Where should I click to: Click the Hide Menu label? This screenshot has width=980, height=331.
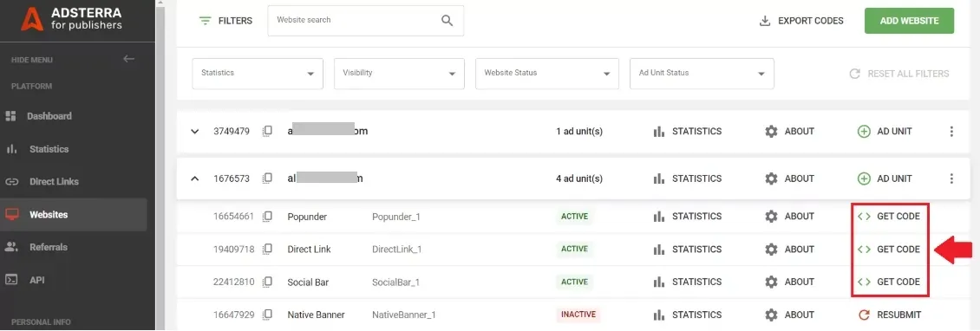(32, 60)
